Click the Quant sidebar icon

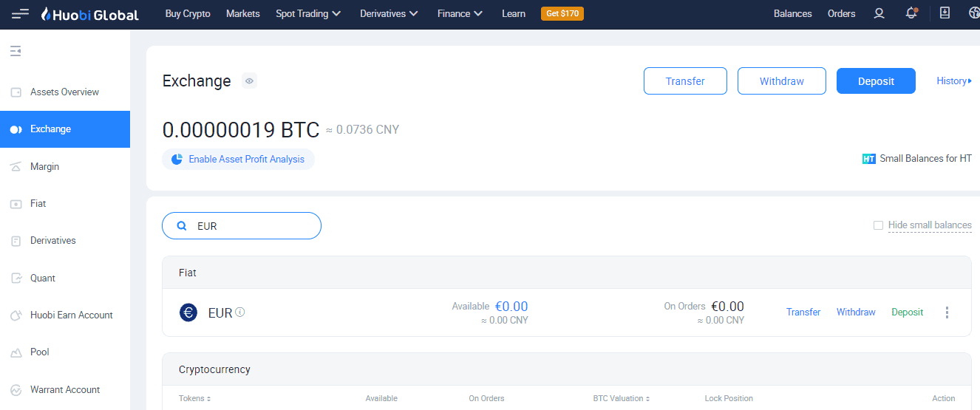pyautogui.click(x=16, y=279)
